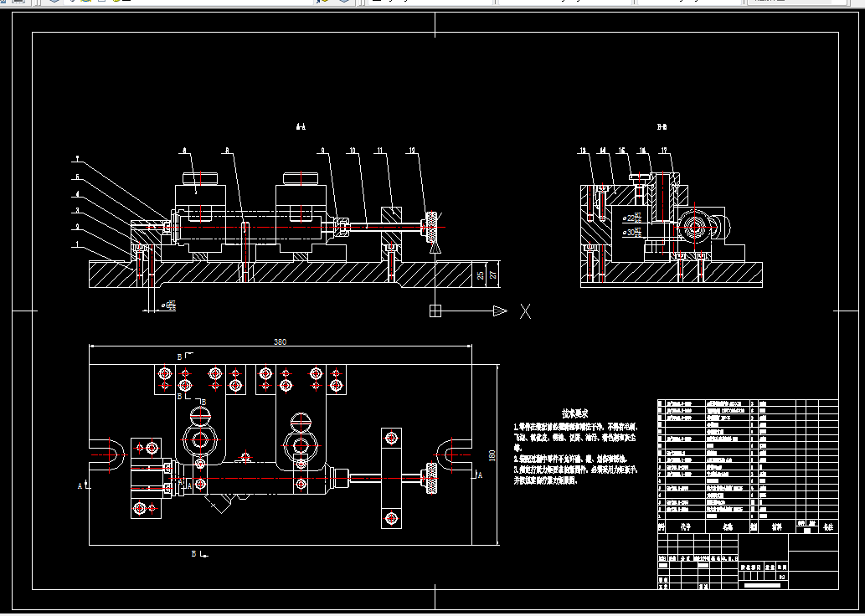Viewport: 865px width, 616px height.
Task: Select part balloon number 9
Action: click(323, 150)
